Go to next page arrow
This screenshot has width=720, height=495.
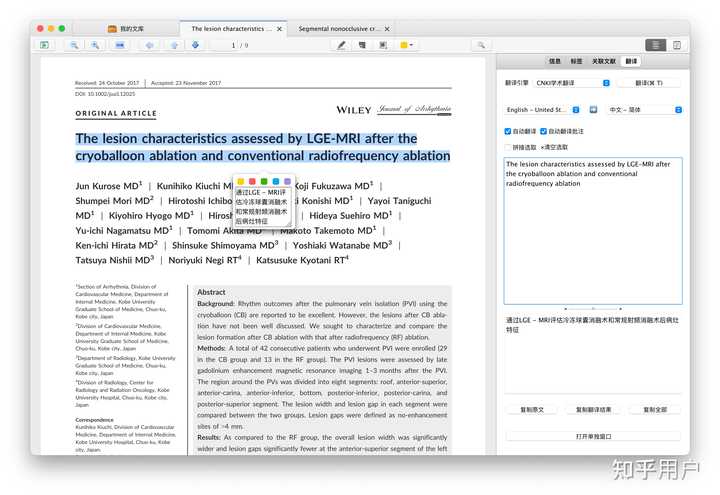(x=174, y=45)
